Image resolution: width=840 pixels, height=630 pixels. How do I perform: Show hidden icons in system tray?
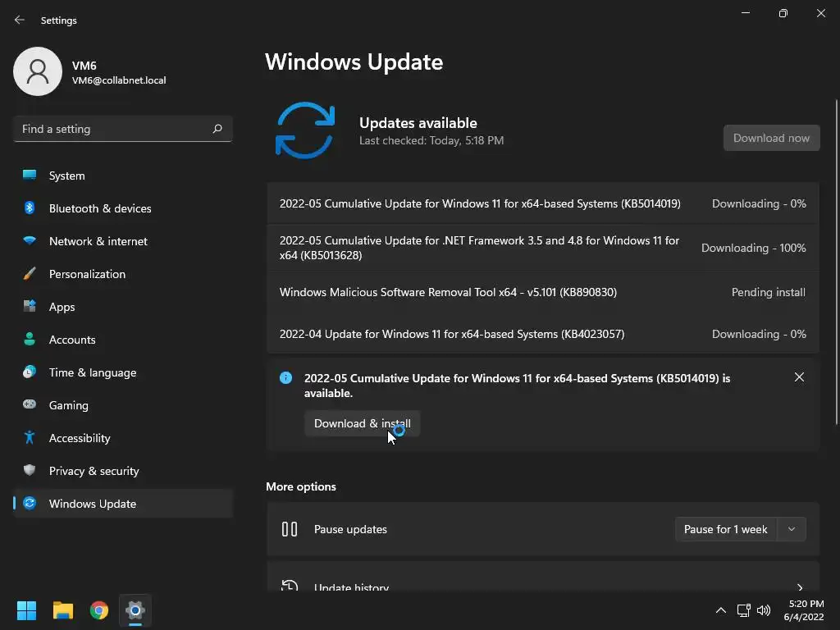tap(721, 610)
